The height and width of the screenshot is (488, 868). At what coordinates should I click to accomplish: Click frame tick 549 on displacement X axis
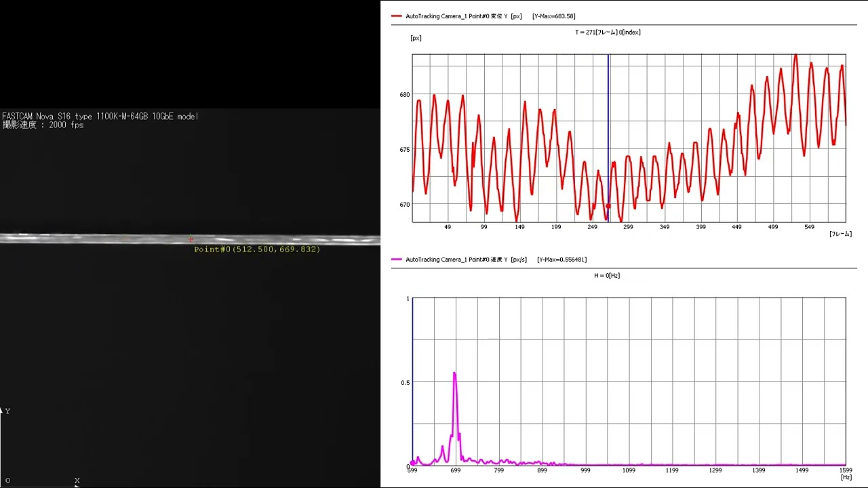pyautogui.click(x=810, y=227)
